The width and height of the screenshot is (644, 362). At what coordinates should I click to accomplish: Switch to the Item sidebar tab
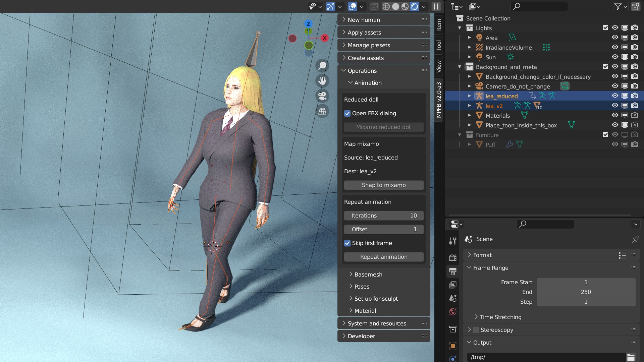[x=439, y=25]
